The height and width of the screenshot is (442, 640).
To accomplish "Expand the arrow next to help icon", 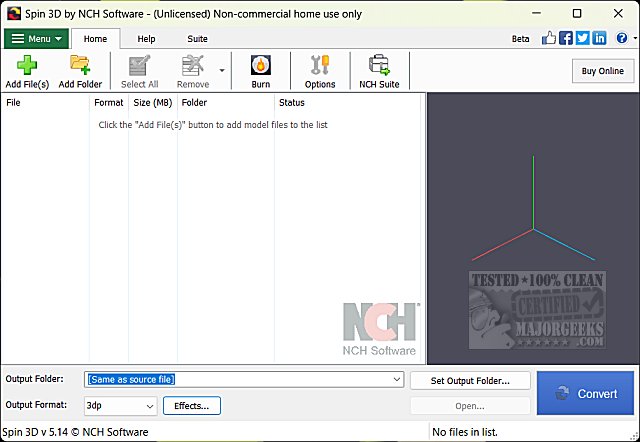I will [x=635, y=38].
